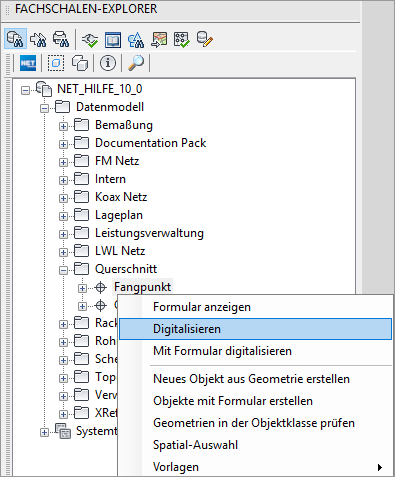Click the dashed selection box icon
The image size is (395, 477).
(x=56, y=63)
